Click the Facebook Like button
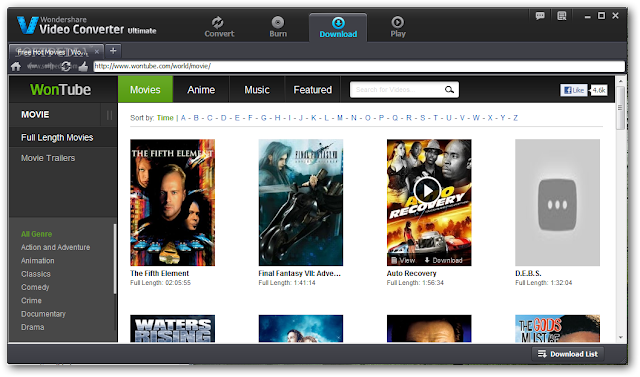Image resolution: width=640 pixels, height=377 pixels. [x=573, y=90]
